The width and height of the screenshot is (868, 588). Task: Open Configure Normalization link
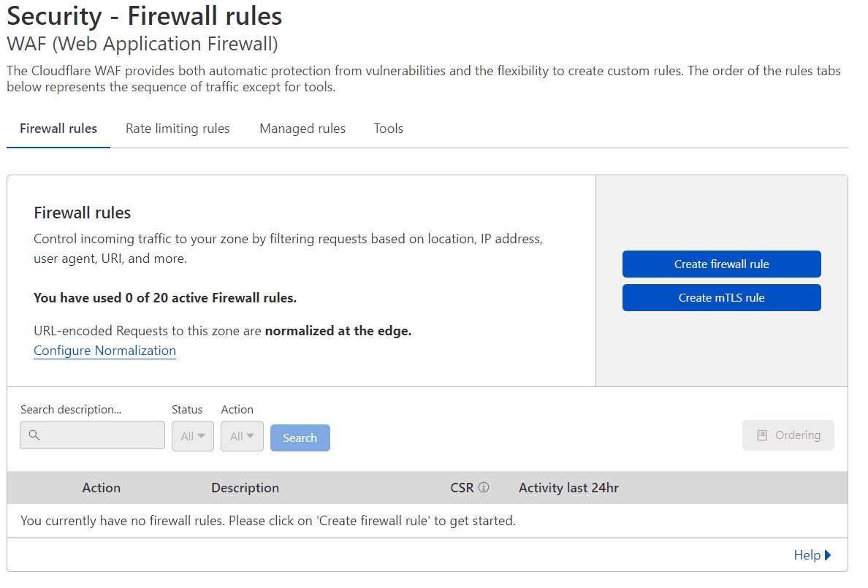click(x=104, y=351)
